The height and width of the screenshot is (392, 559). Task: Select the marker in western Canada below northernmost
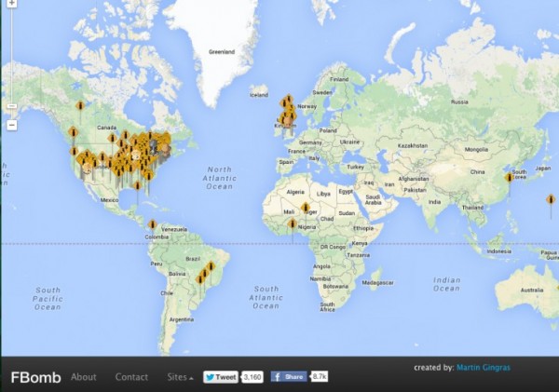(x=74, y=132)
